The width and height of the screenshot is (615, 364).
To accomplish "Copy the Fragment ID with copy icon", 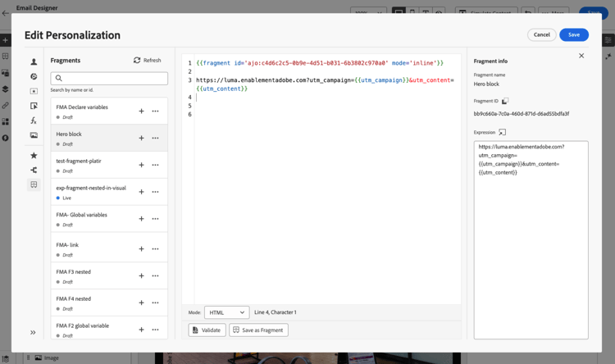I will click(x=505, y=101).
